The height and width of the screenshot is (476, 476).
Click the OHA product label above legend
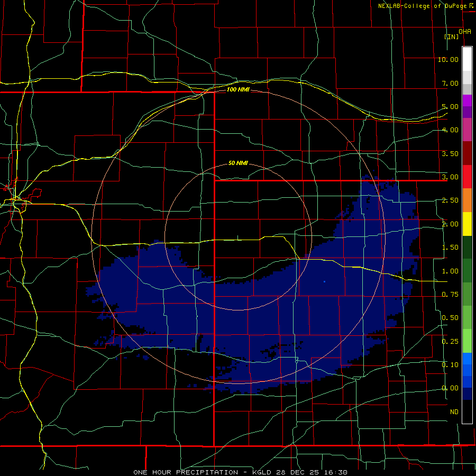click(465, 32)
